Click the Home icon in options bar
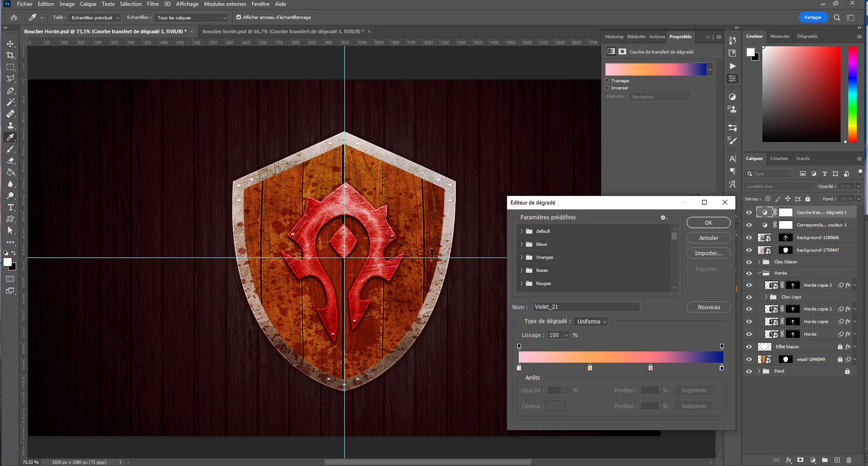Viewport: 868px width, 466px height. pyautogui.click(x=14, y=18)
